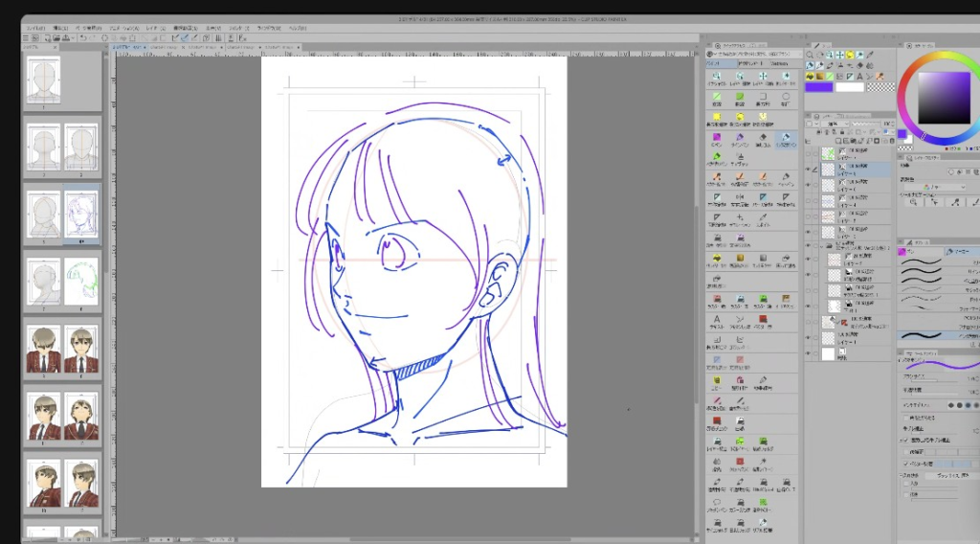Open the layer blending mode dropdown
Image resolution: width=980 pixels, height=544 pixels.
[x=835, y=124]
